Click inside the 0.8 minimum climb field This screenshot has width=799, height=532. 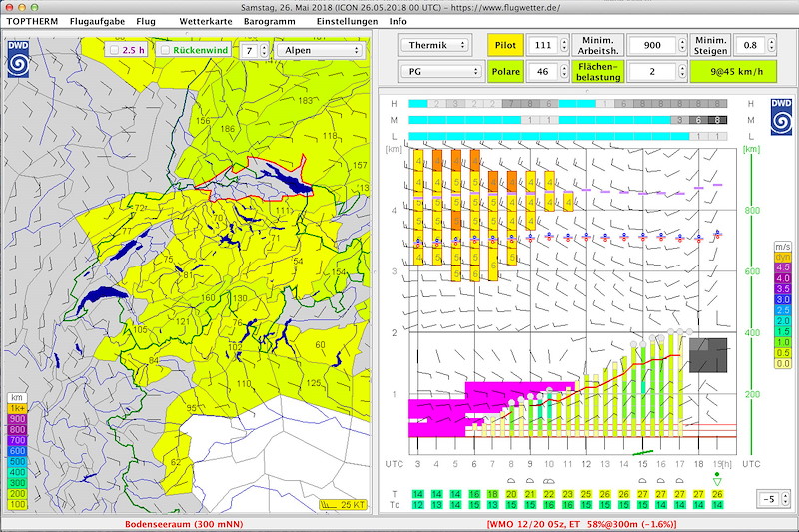(751, 45)
